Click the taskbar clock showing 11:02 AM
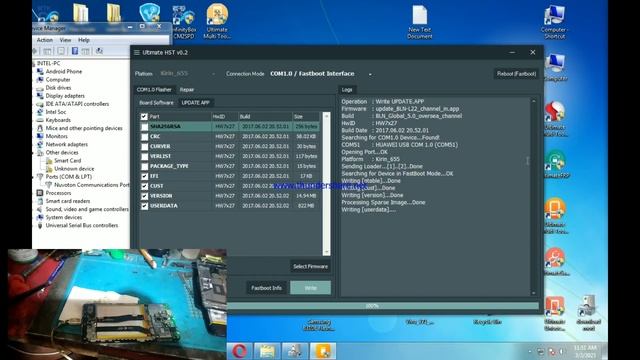 point(585,351)
